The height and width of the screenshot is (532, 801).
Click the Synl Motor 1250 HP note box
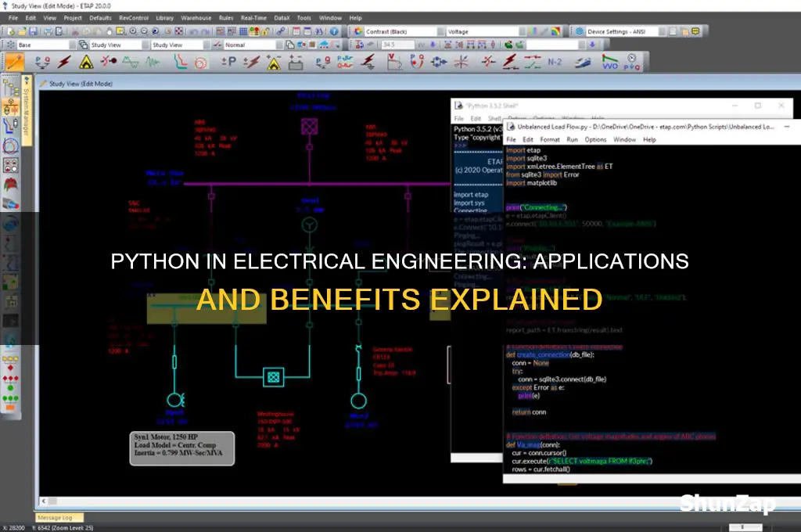[181, 448]
